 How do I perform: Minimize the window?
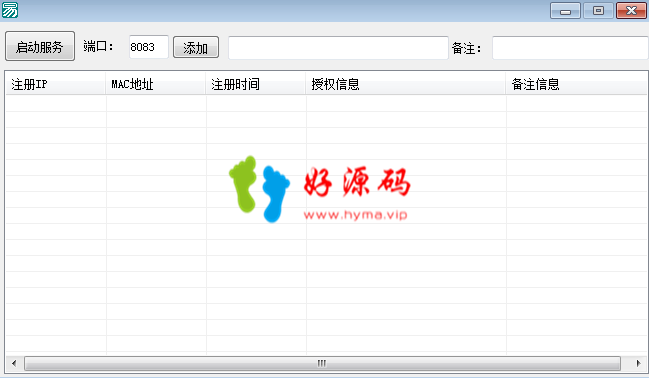coord(565,10)
